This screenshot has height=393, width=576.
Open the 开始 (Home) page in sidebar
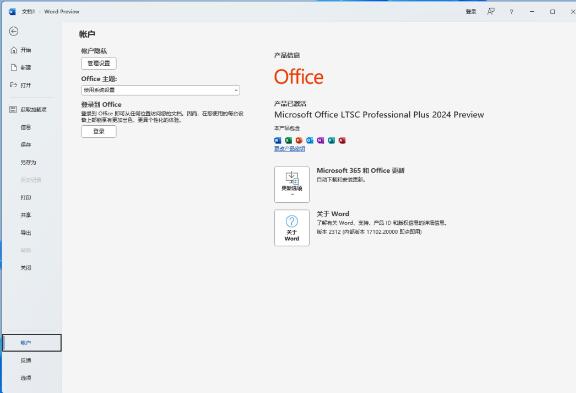[25, 50]
